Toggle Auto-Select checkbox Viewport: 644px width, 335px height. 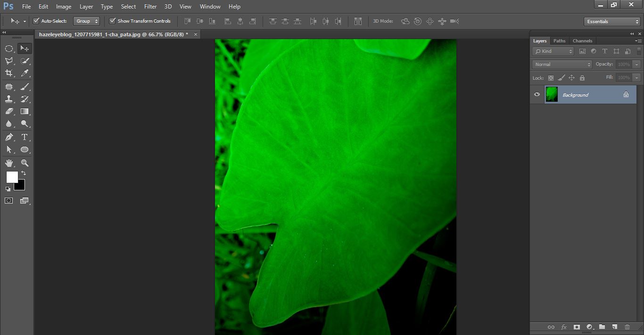[36, 21]
